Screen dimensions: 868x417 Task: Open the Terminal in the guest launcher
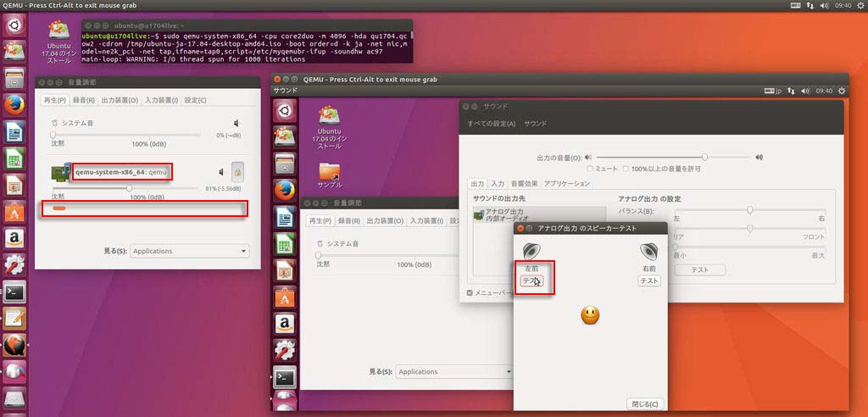pyautogui.click(x=285, y=377)
